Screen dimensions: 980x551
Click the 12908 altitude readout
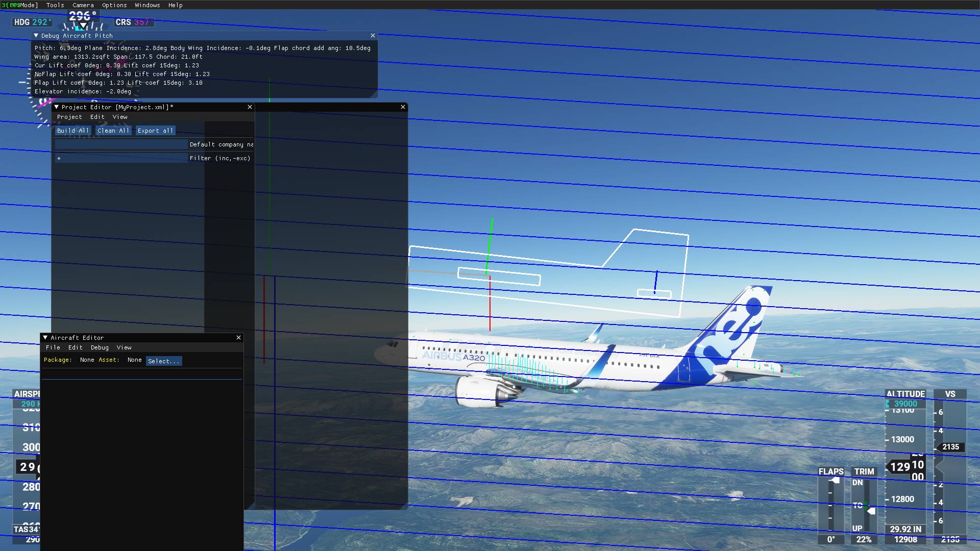tap(905, 539)
